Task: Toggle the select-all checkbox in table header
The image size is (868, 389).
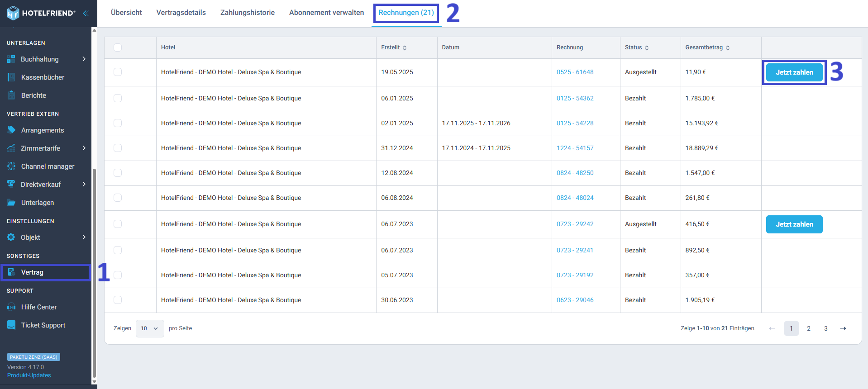Action: tap(118, 47)
